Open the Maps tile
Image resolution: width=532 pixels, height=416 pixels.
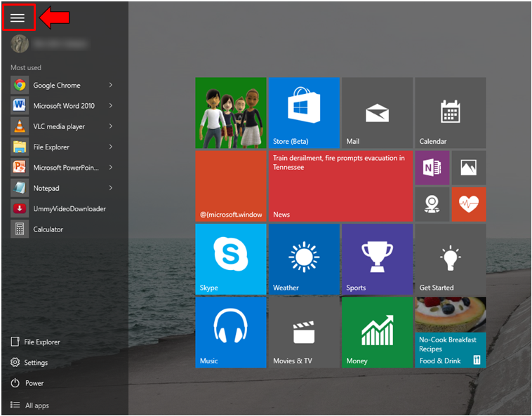[432, 204]
